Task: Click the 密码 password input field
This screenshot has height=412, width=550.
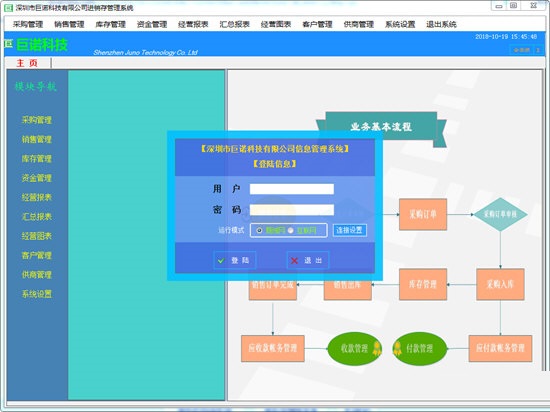Action: click(x=292, y=210)
